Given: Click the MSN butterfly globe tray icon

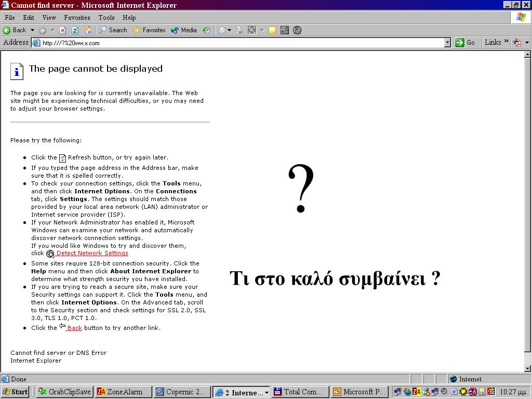Looking at the screenshot, I should click(x=407, y=392).
